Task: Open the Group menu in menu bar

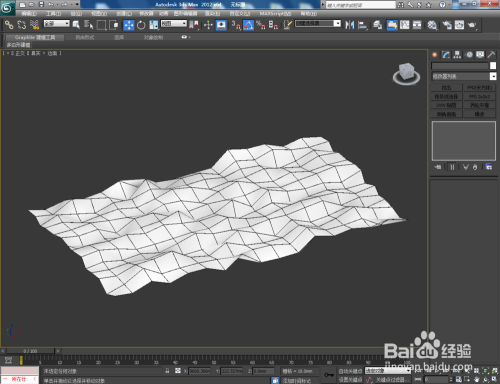Action: [76, 14]
